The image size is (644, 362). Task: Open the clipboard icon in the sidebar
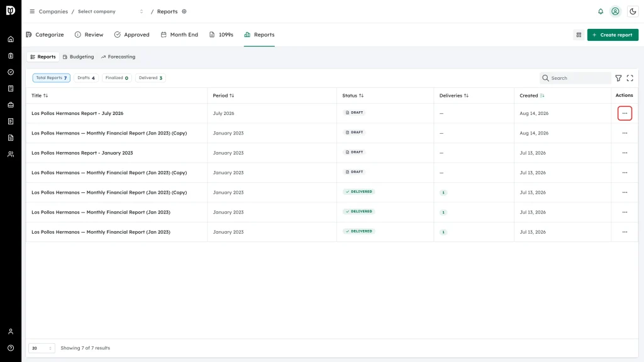coord(11,56)
